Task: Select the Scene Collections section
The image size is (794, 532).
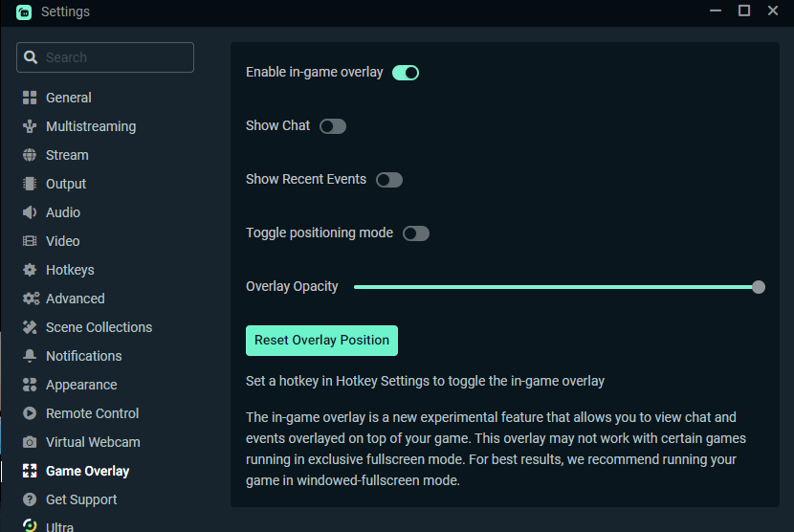Action: coord(99,327)
